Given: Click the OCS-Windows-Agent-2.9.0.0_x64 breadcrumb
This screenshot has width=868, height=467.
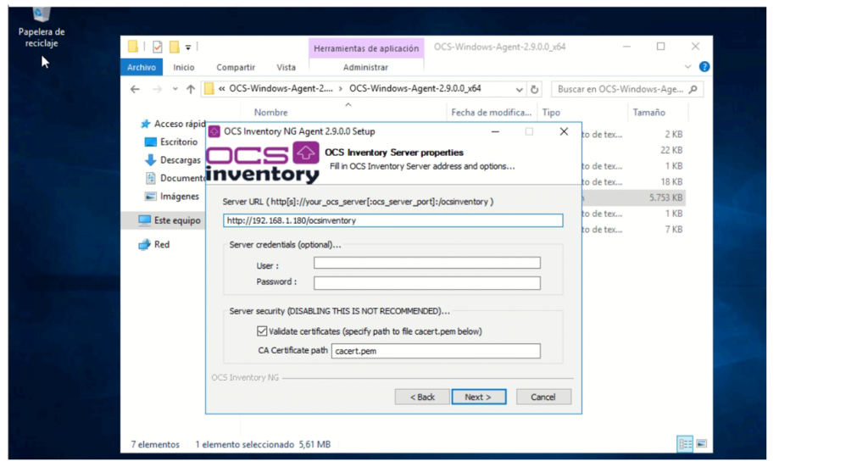Looking at the screenshot, I should [x=415, y=88].
